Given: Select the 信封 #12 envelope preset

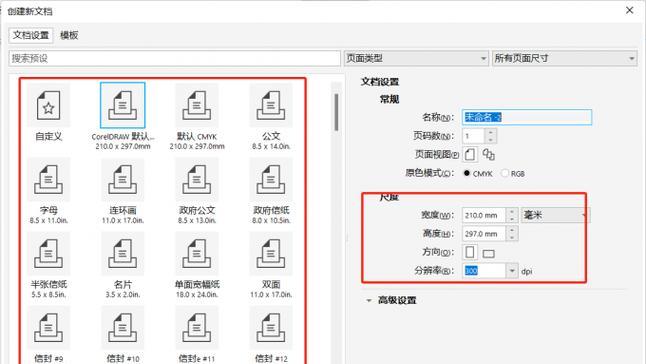Looking at the screenshot, I should pos(271,328).
